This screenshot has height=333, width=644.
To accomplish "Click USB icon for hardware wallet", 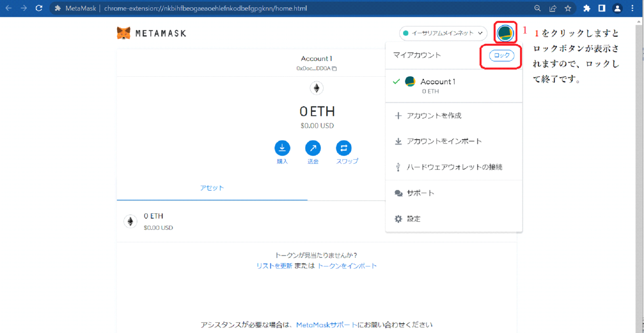I will (x=398, y=167).
